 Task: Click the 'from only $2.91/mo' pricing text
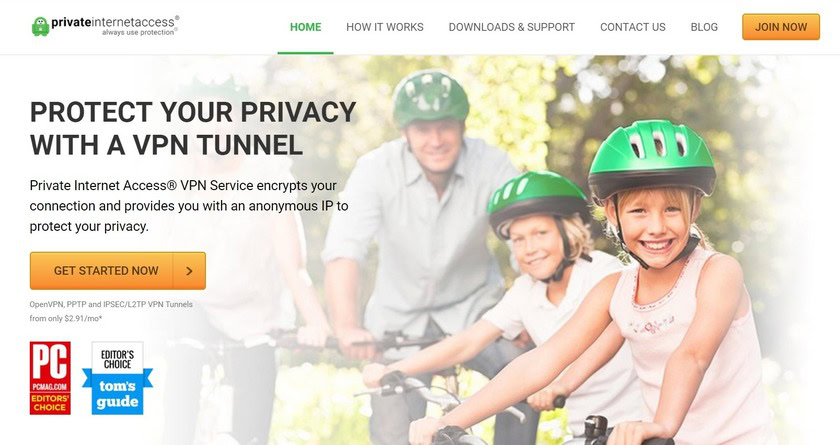tap(66, 318)
